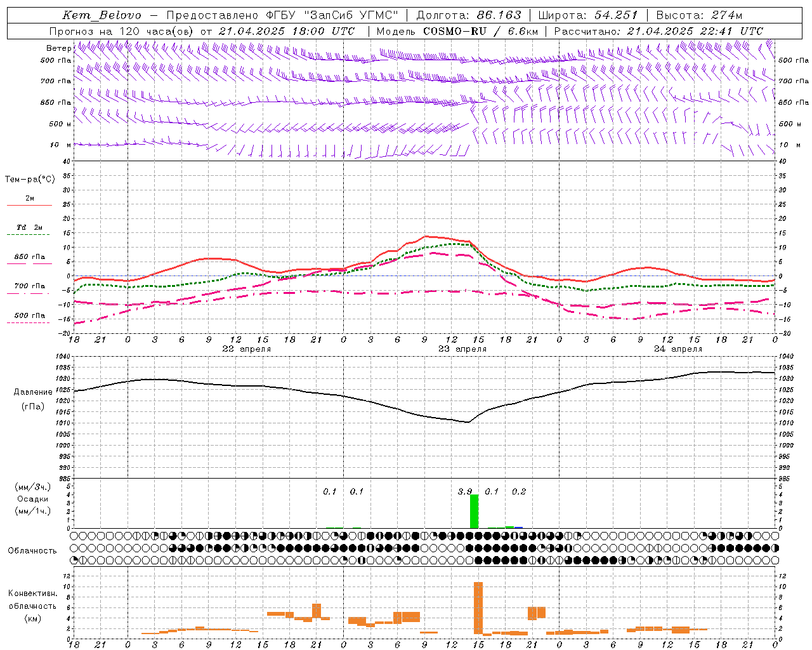Click the Прогноз на 120 часа(ов) text
This screenshot has width=812, height=650.
(122, 31)
